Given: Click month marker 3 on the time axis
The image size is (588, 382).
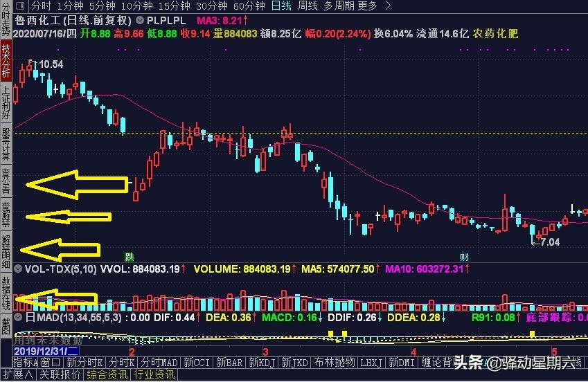Looking at the screenshot, I should pos(265,352).
